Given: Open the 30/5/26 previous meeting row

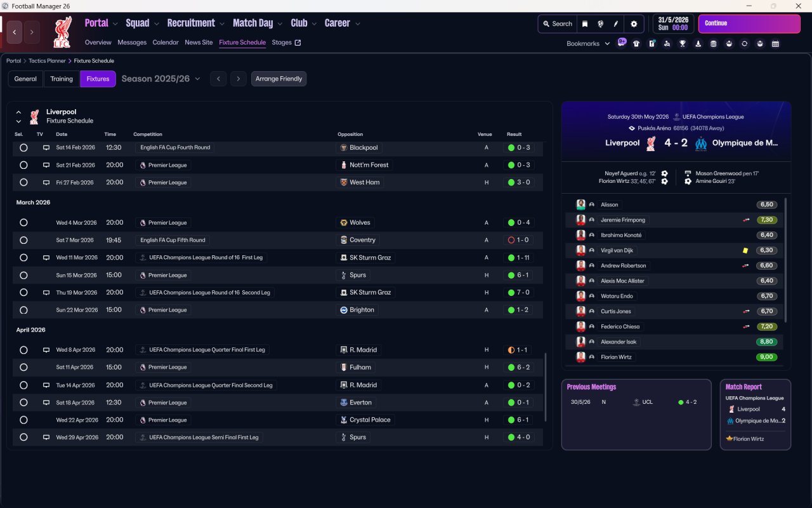Looking at the screenshot, I should (636, 402).
